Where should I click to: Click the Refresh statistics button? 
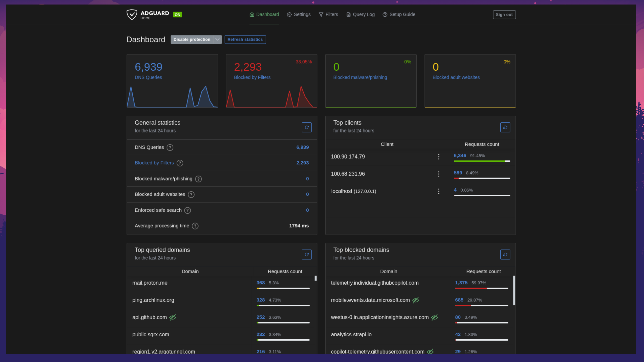click(x=245, y=39)
